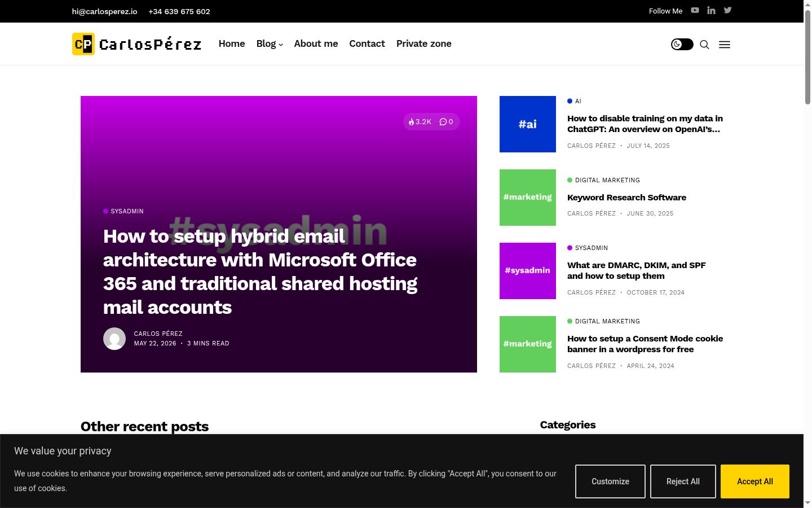This screenshot has width=812, height=508.
Task: Open the hybrid email architecture article
Action: pos(261,271)
